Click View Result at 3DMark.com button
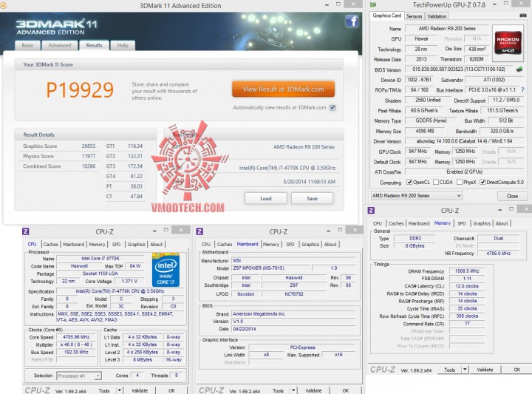 click(x=283, y=89)
